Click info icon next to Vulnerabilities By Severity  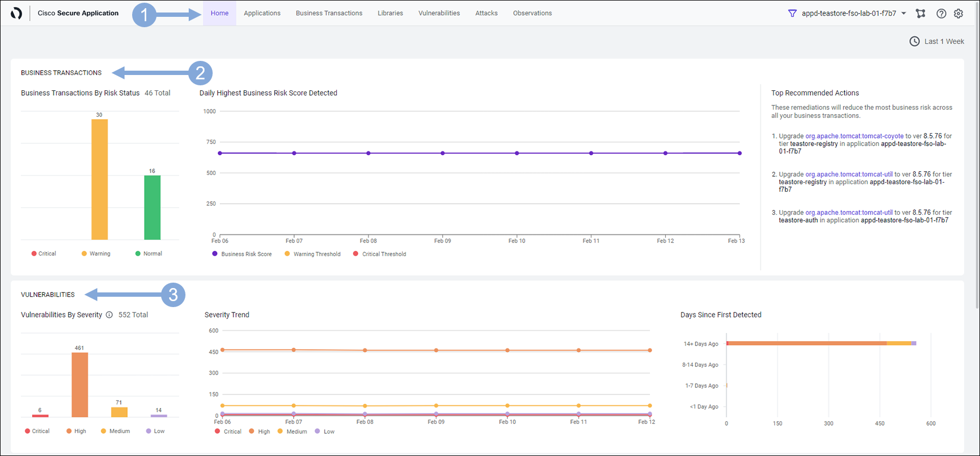point(109,315)
